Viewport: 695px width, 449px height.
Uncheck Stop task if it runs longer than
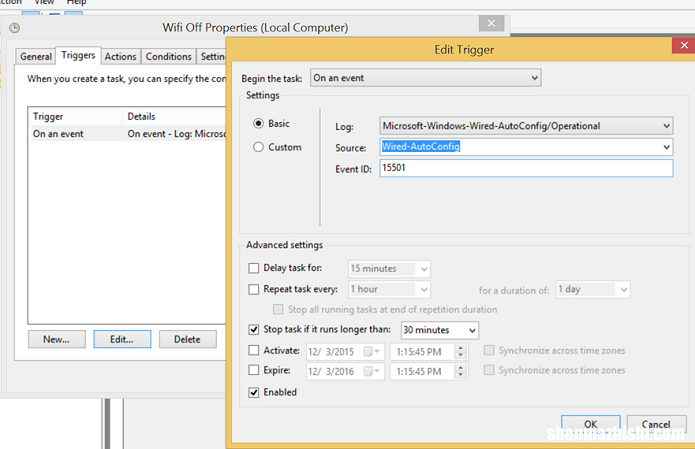coord(254,329)
